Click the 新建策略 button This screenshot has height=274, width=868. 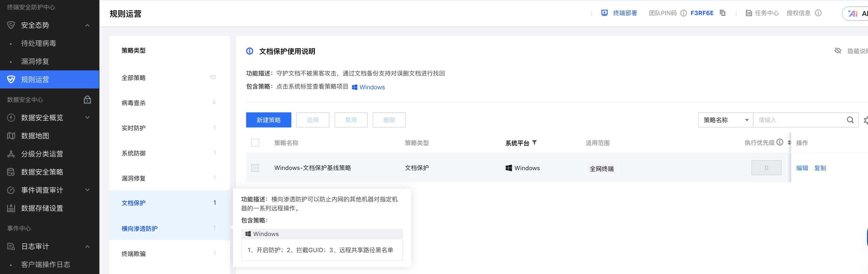(x=268, y=120)
